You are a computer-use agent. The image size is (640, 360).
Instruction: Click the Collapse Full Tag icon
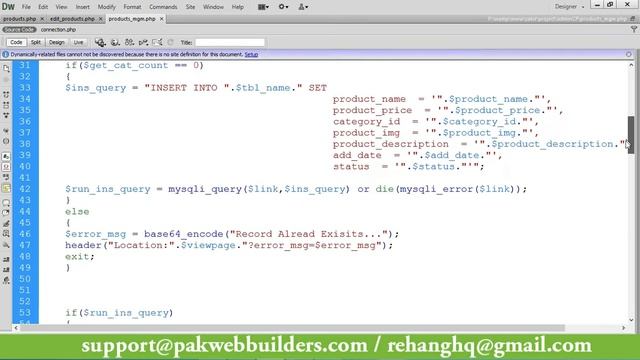[x=6, y=95]
